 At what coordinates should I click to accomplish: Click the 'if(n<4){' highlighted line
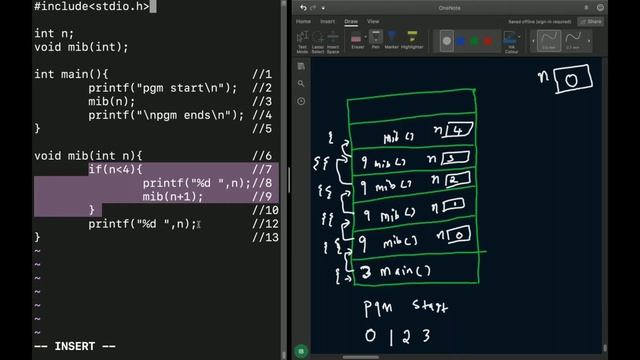(x=115, y=169)
